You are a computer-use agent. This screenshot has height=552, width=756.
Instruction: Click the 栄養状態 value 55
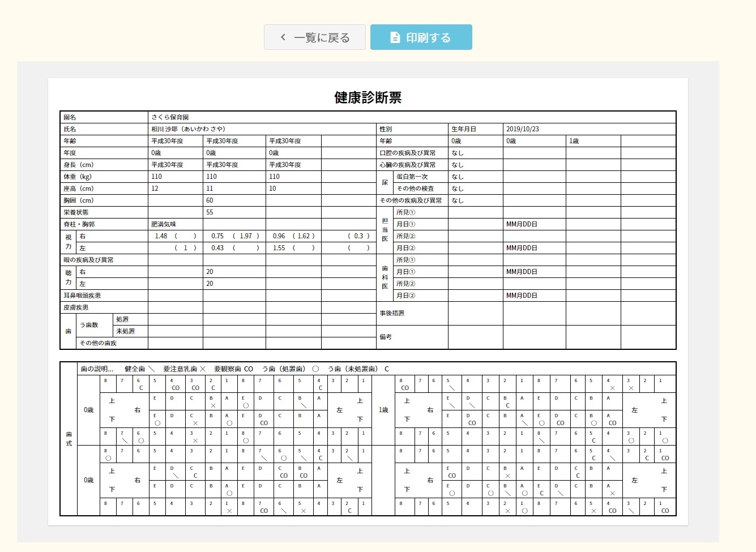tap(210, 212)
